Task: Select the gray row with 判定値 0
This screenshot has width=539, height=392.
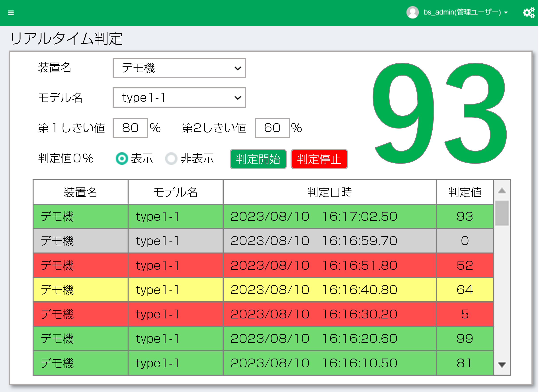Action: click(x=263, y=241)
